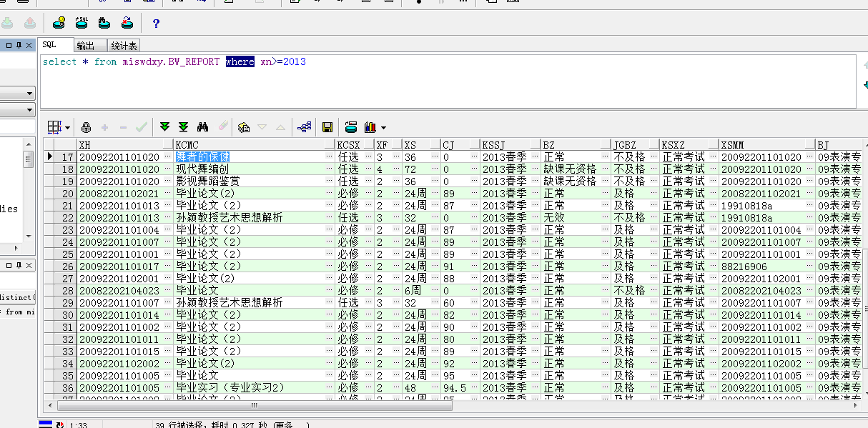868x428 pixels.
Task: Close the upper left docked panel
Action: (29, 45)
